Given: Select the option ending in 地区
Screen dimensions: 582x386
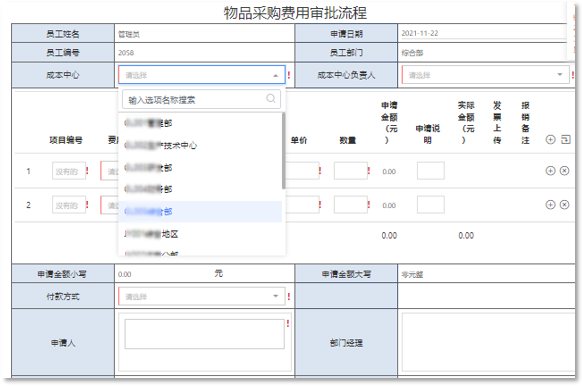Looking at the screenshot, I should tap(200, 234).
